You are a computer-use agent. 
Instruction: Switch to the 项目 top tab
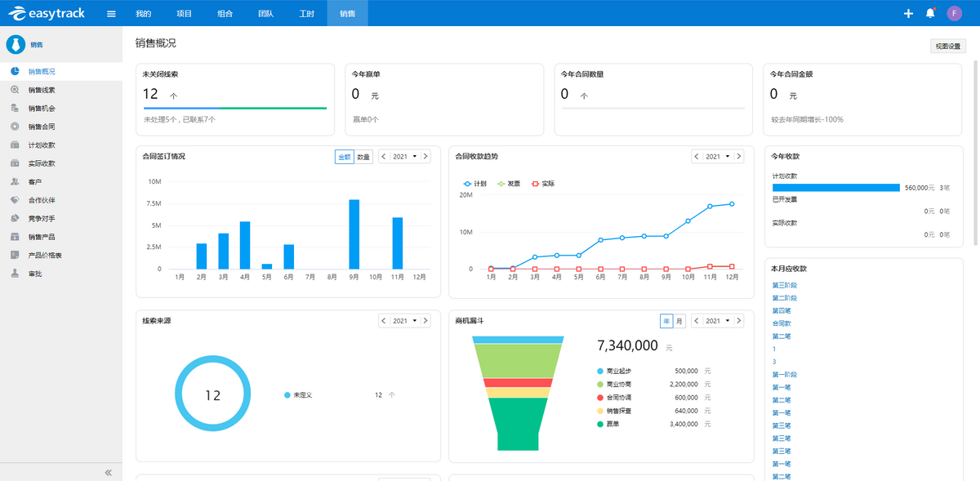[x=184, y=14]
